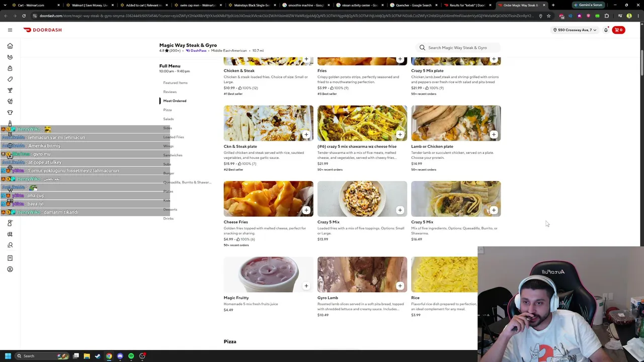Screen dimensions: 644x362
Task: Open the Ckn & Steak plate title
Action: coord(240,146)
